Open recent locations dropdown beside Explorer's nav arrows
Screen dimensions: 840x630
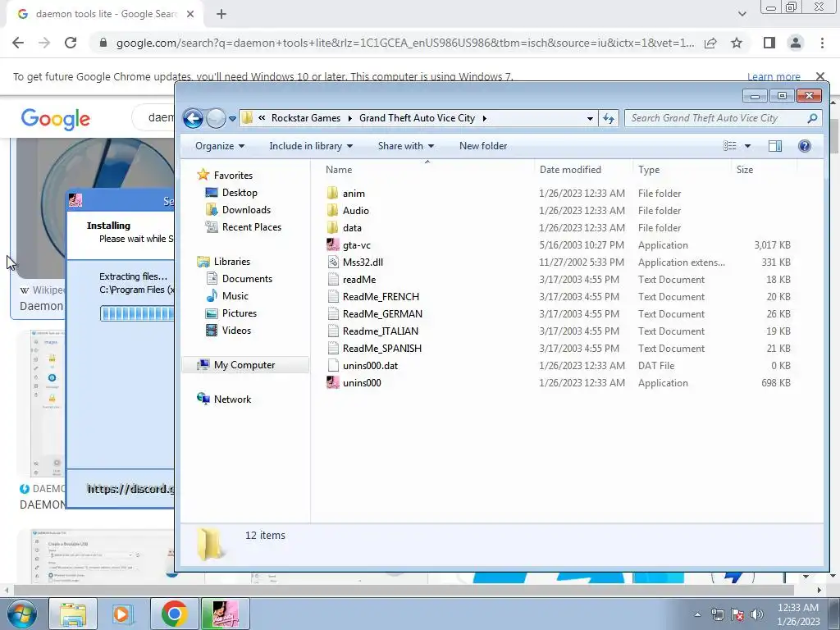coord(232,119)
